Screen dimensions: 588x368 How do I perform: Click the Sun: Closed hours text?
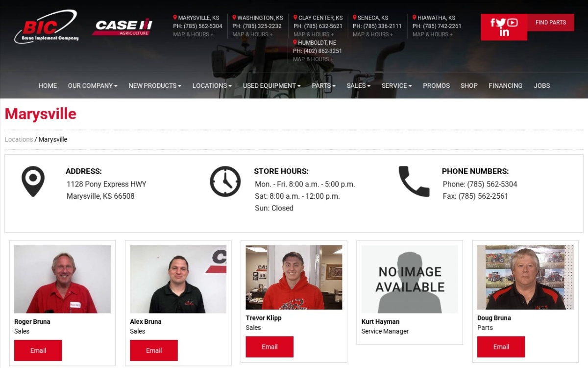[274, 208]
